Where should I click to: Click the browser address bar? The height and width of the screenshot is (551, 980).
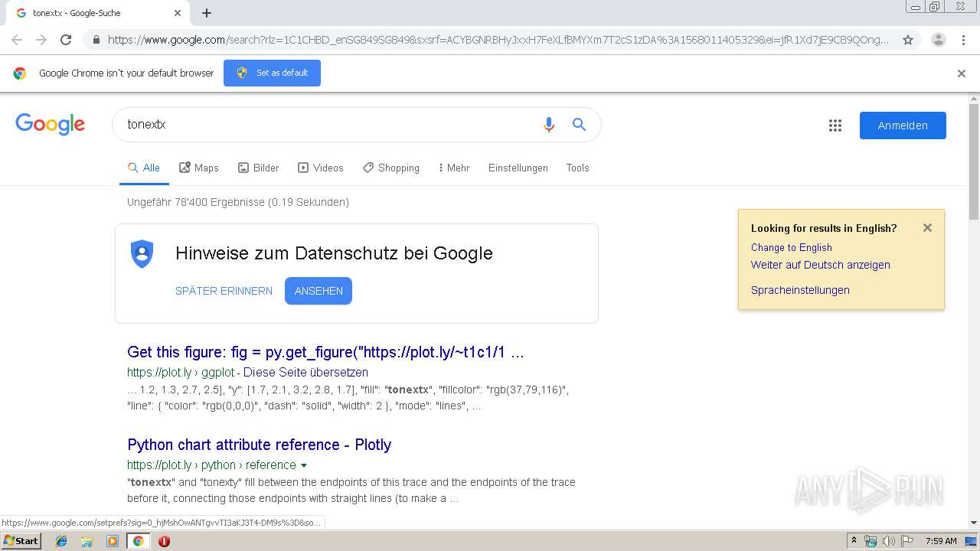pyautogui.click(x=498, y=40)
